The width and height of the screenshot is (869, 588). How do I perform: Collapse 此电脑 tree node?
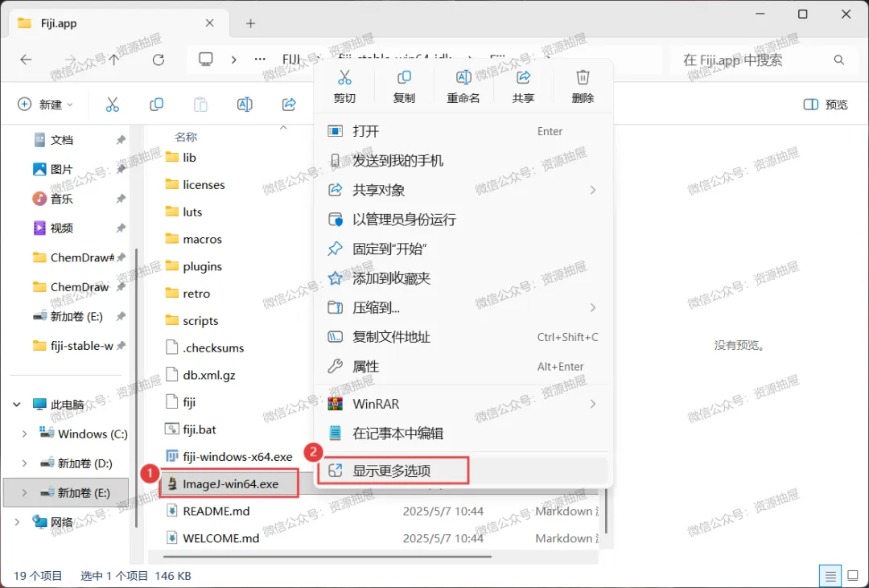[17, 405]
